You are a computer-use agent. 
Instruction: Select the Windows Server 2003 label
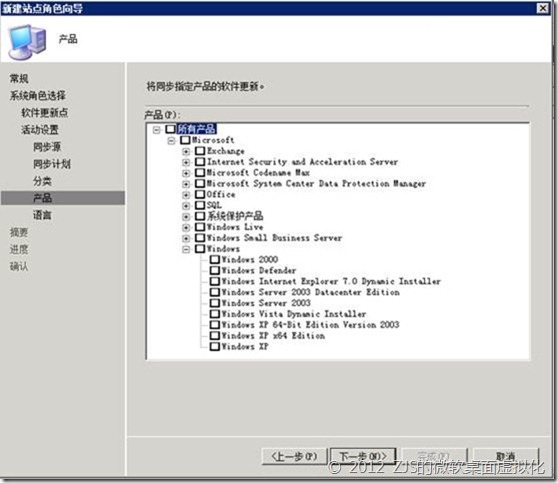[266, 303]
